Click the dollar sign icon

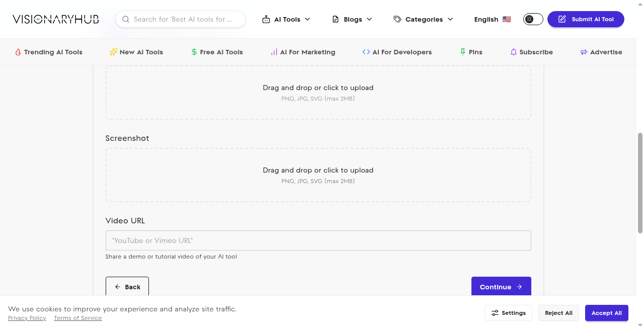click(194, 52)
